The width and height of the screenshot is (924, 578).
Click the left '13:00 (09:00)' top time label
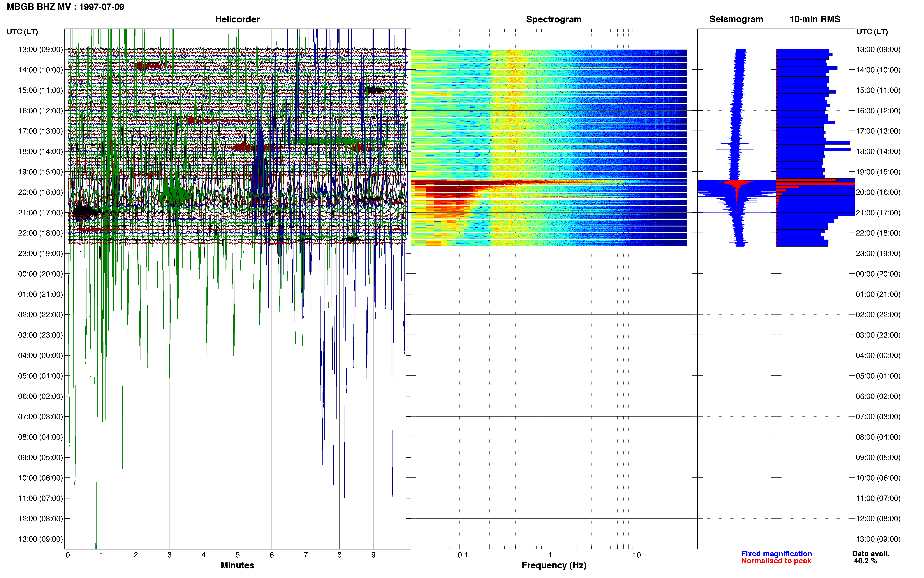[41, 49]
